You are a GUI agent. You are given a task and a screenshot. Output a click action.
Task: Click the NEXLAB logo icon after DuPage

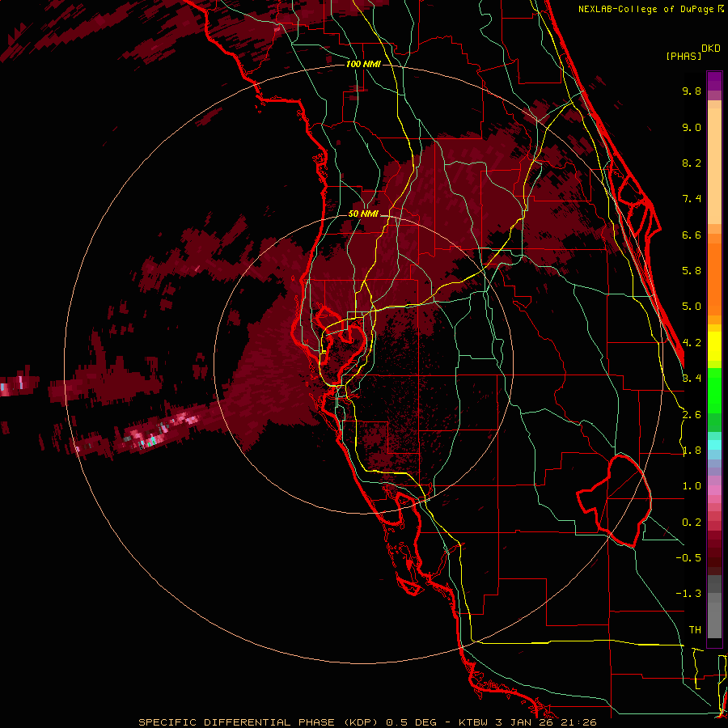(720, 9)
